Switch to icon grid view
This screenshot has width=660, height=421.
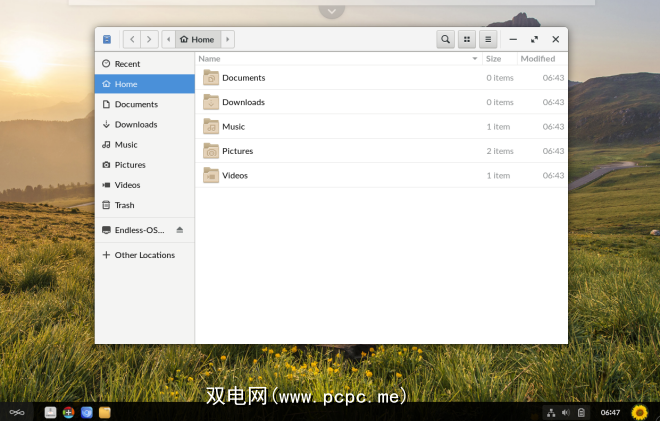tap(467, 40)
